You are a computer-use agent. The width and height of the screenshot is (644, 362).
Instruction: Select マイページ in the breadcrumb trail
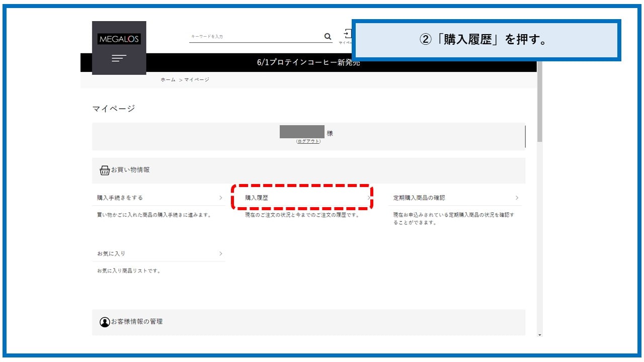pyautogui.click(x=197, y=80)
